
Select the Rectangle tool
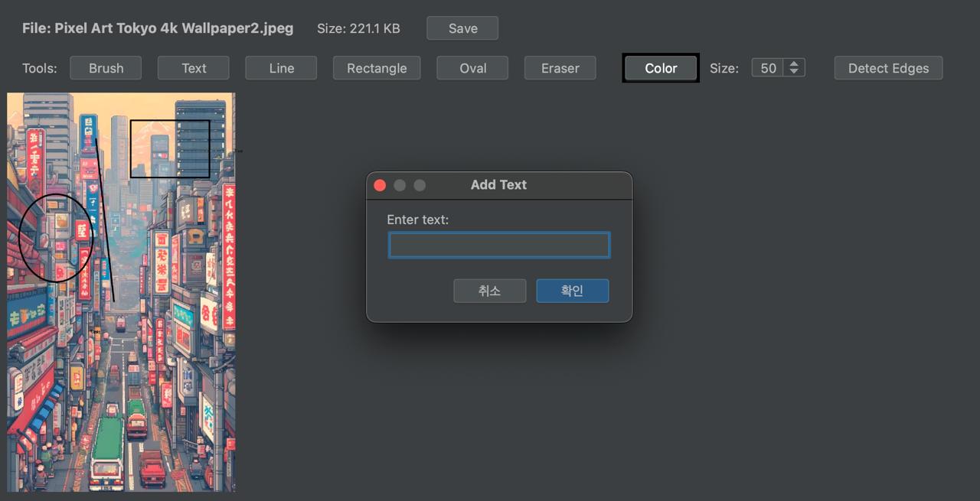[376, 67]
